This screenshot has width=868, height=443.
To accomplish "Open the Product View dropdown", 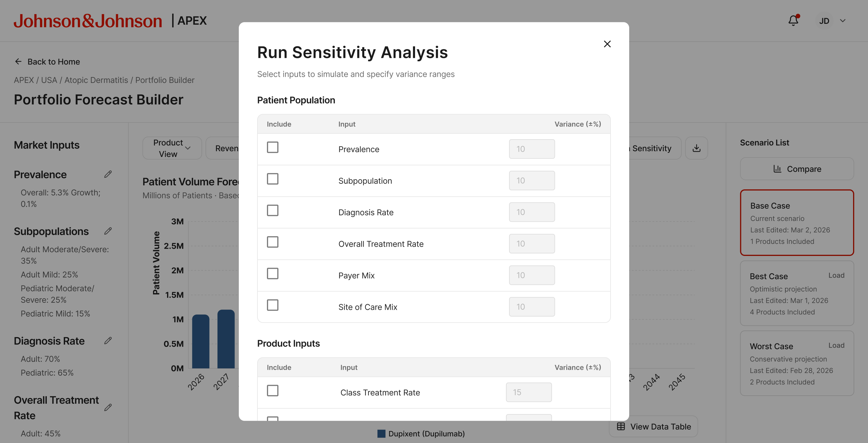I will [x=172, y=148].
